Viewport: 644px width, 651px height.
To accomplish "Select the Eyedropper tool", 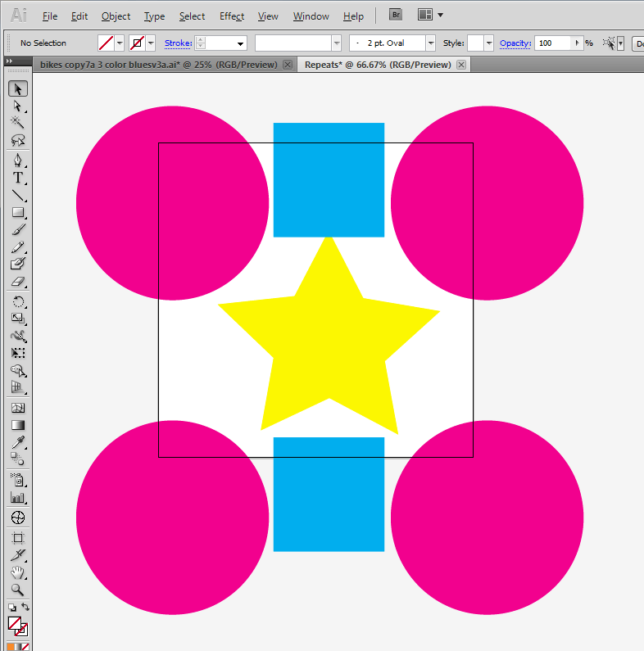I will click(17, 442).
